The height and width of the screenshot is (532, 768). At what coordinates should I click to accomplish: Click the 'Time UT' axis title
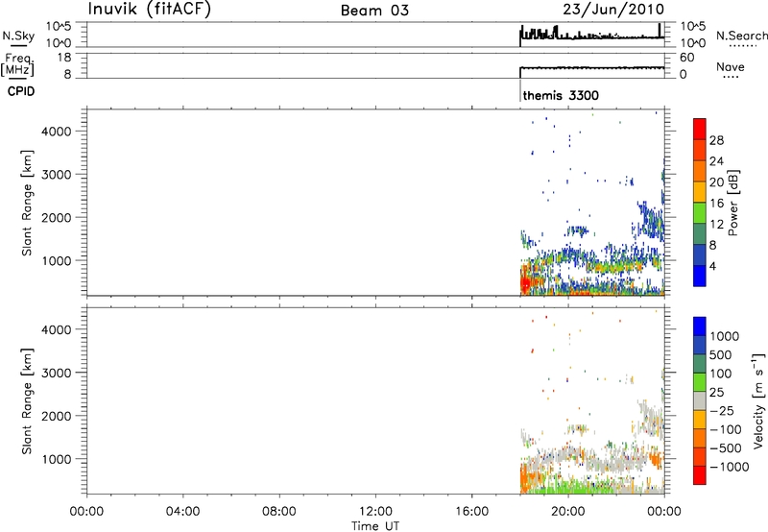(375, 526)
